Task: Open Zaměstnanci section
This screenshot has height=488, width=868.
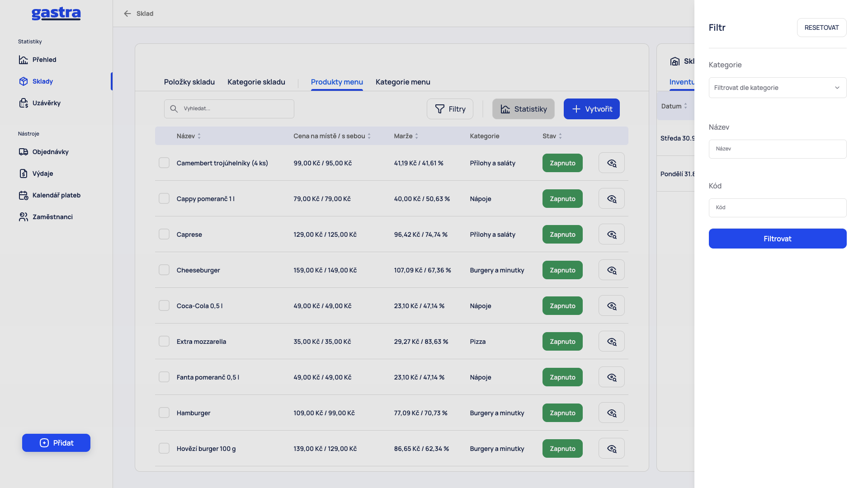Action: point(46,217)
